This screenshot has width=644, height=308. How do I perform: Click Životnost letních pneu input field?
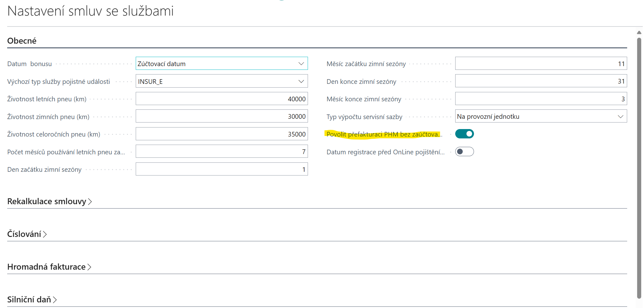222,99
